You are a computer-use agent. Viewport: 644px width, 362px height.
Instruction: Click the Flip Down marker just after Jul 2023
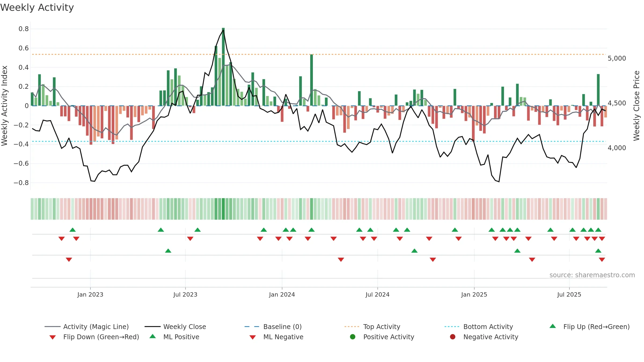[190, 239]
